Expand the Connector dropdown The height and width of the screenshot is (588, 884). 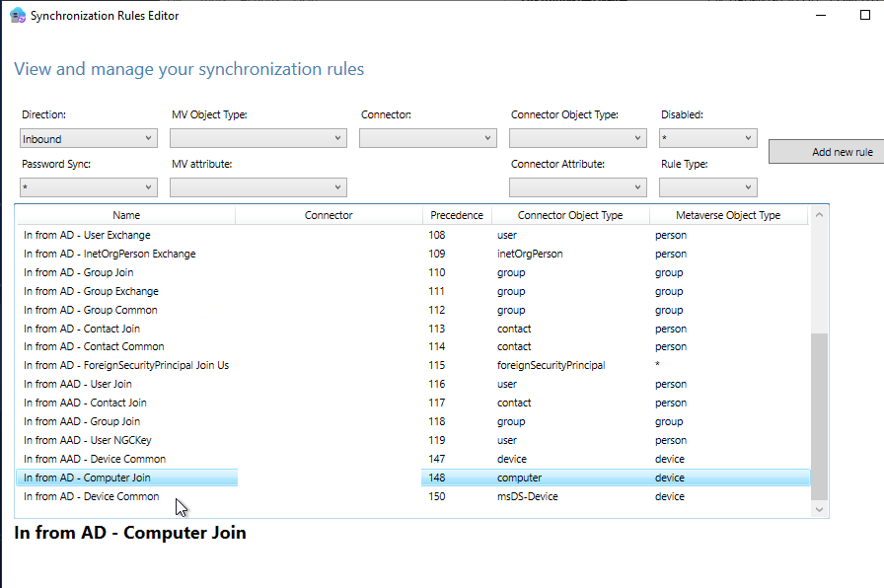(427, 138)
